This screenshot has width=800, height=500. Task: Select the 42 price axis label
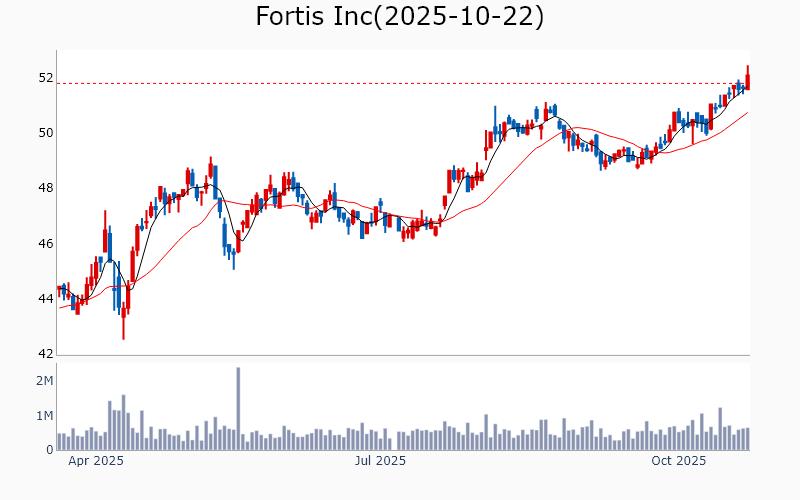46,354
